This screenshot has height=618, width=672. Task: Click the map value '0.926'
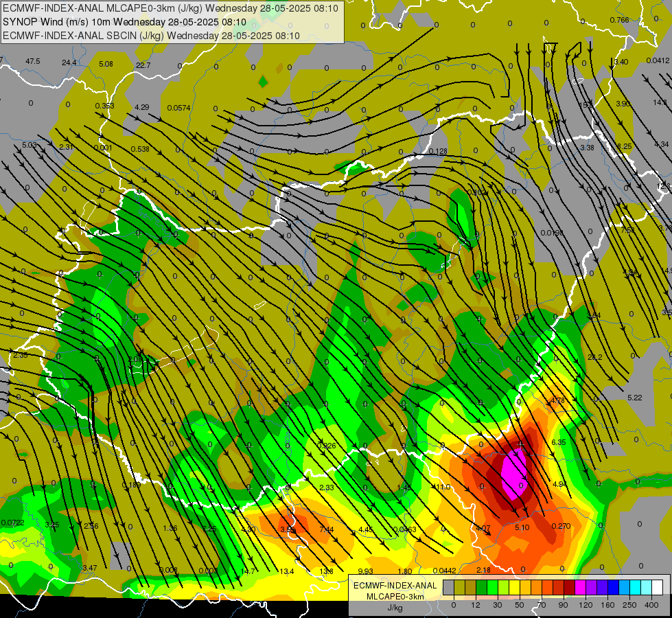[x=327, y=446]
